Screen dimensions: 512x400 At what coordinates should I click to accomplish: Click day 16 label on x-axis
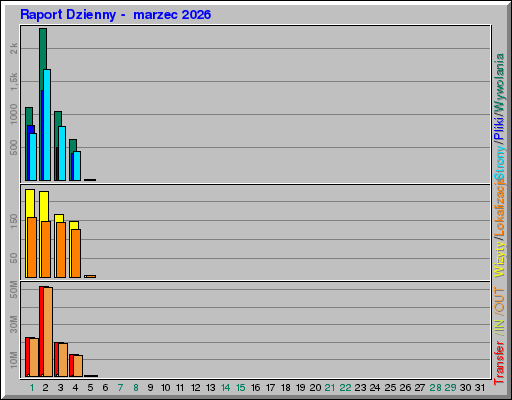[x=256, y=388]
